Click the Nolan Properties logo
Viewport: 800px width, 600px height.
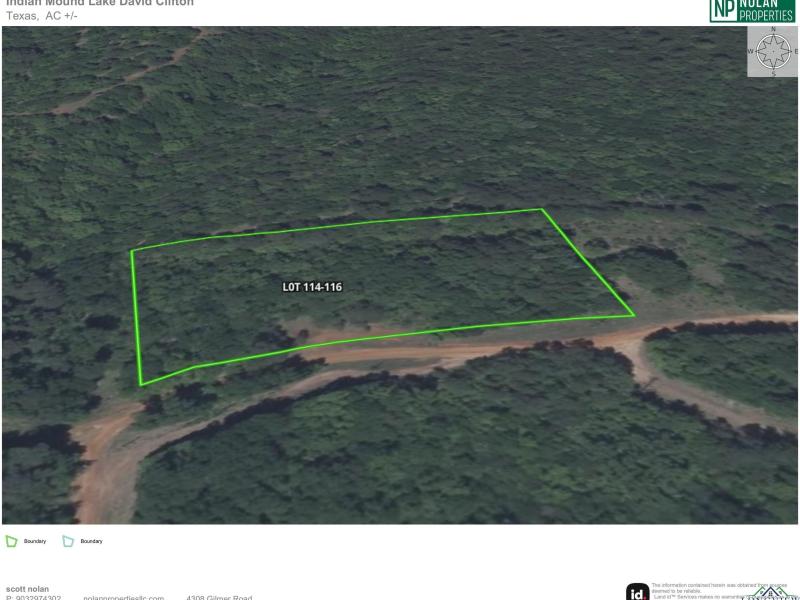(x=752, y=11)
